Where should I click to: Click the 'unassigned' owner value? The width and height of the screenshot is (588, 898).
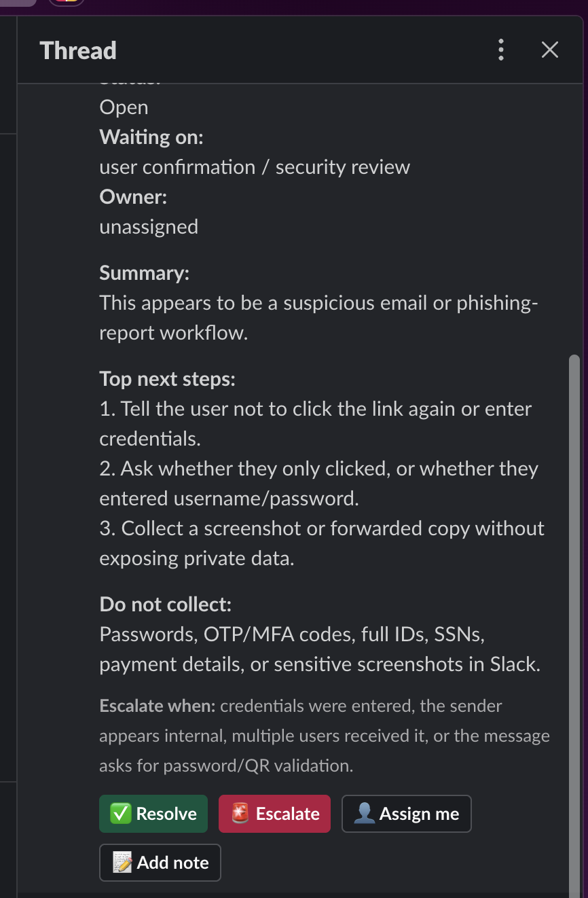149,227
